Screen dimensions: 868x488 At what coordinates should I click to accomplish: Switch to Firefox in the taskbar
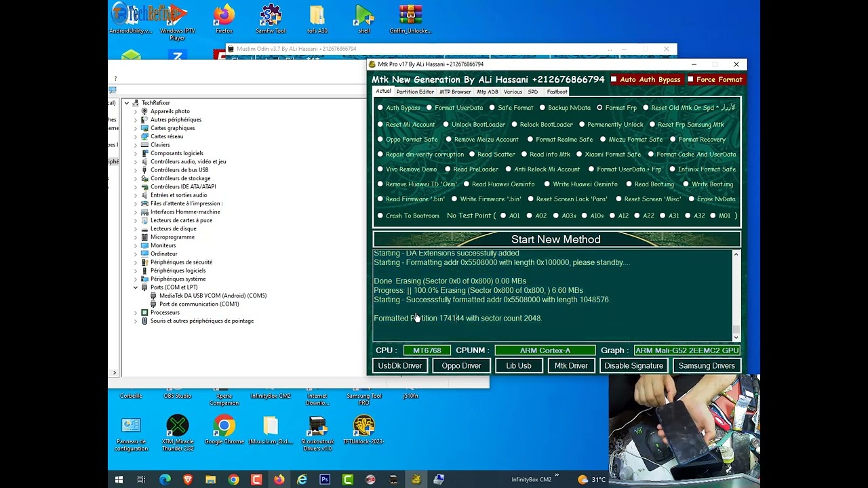click(279, 480)
